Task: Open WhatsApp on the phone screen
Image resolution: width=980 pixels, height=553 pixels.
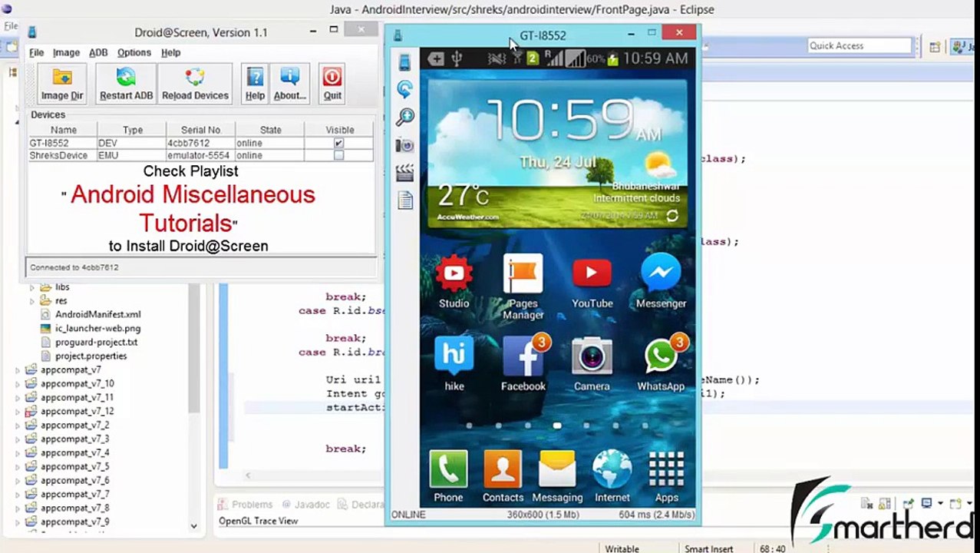Action: click(x=661, y=364)
